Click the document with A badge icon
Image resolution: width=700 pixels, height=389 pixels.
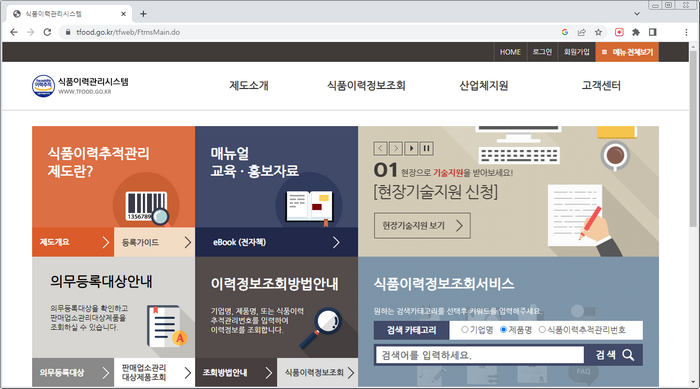point(167,326)
